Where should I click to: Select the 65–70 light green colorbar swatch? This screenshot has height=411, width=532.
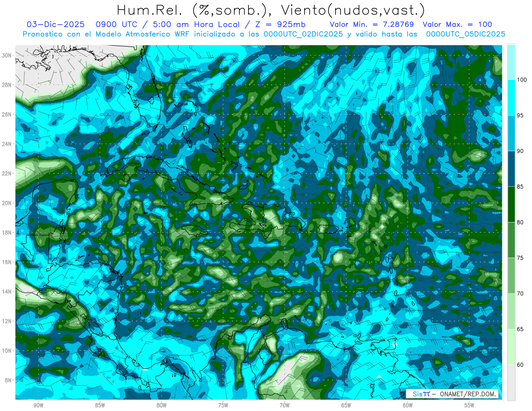(x=511, y=311)
